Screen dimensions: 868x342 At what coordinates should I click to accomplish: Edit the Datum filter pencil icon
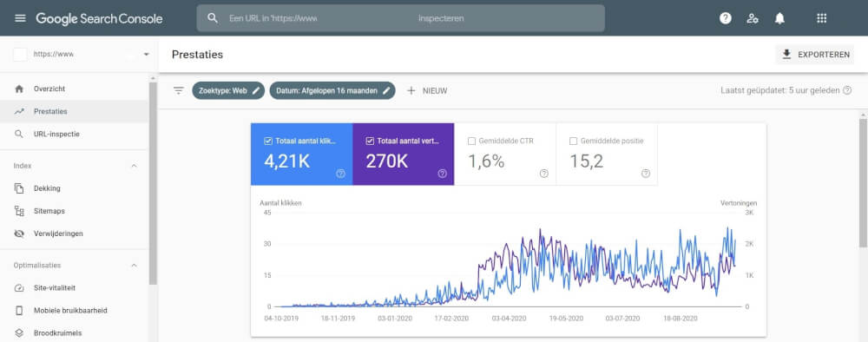click(x=386, y=91)
